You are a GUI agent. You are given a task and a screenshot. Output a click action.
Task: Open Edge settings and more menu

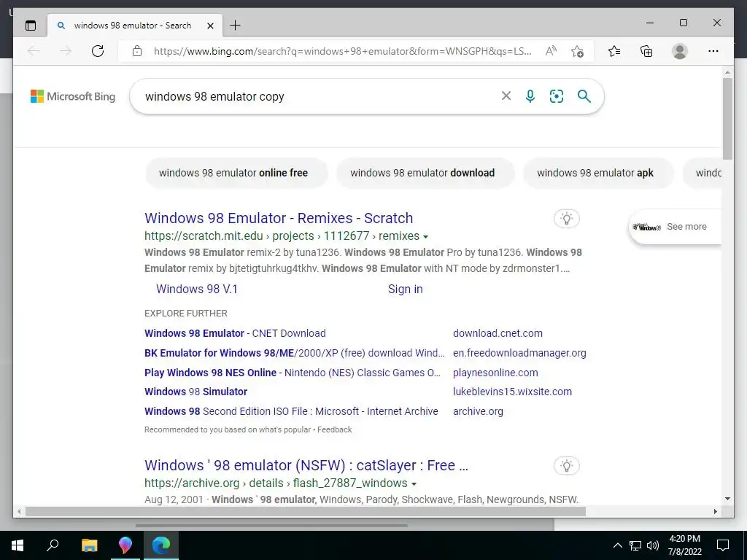713,51
